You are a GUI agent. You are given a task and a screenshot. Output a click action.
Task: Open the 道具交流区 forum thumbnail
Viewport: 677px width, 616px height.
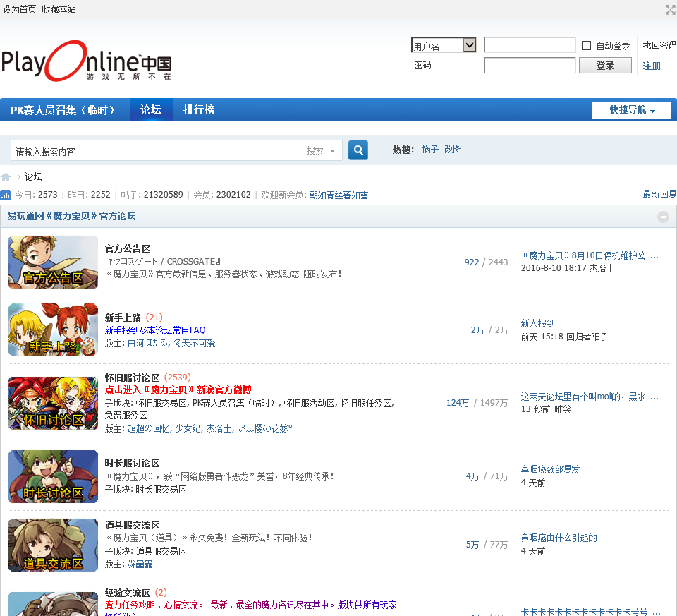point(53,545)
